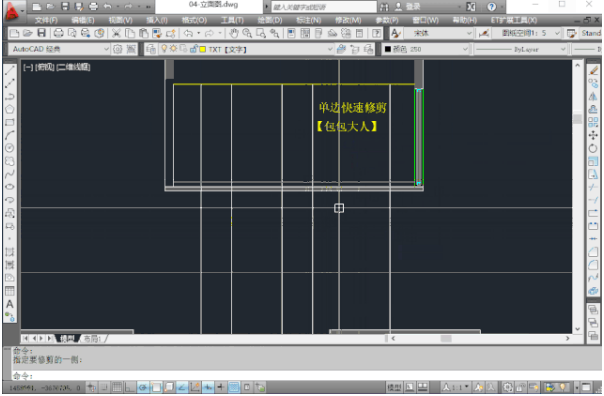This screenshot has height=396, width=604.
Task: Toggle layer on/off lightbulb for TXT
Action: [164, 49]
